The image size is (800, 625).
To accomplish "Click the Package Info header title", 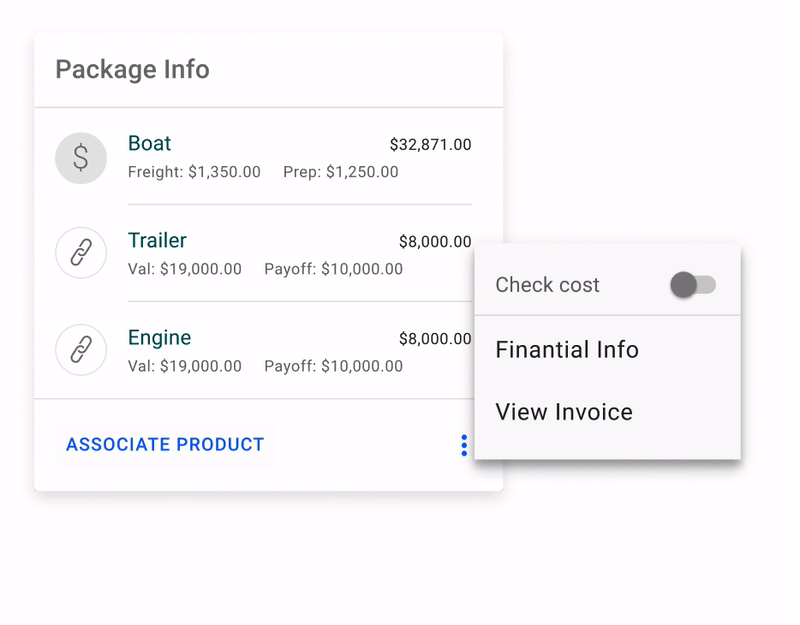I will pos(133,70).
